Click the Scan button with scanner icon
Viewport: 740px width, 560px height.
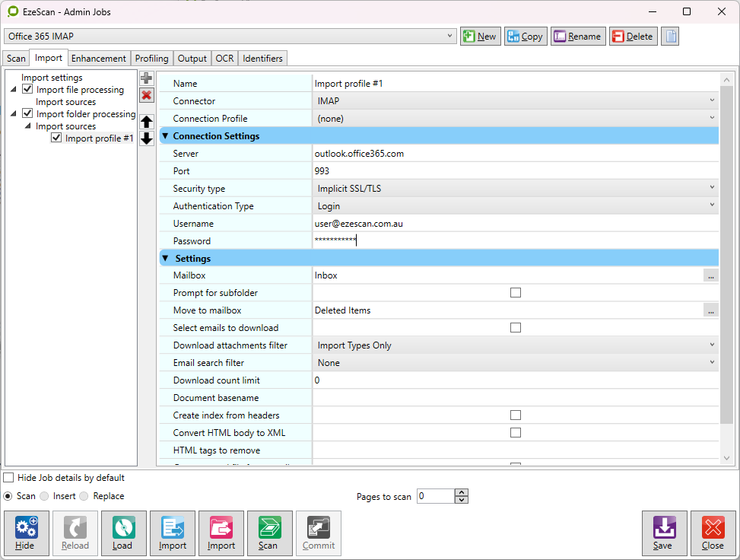click(269, 533)
